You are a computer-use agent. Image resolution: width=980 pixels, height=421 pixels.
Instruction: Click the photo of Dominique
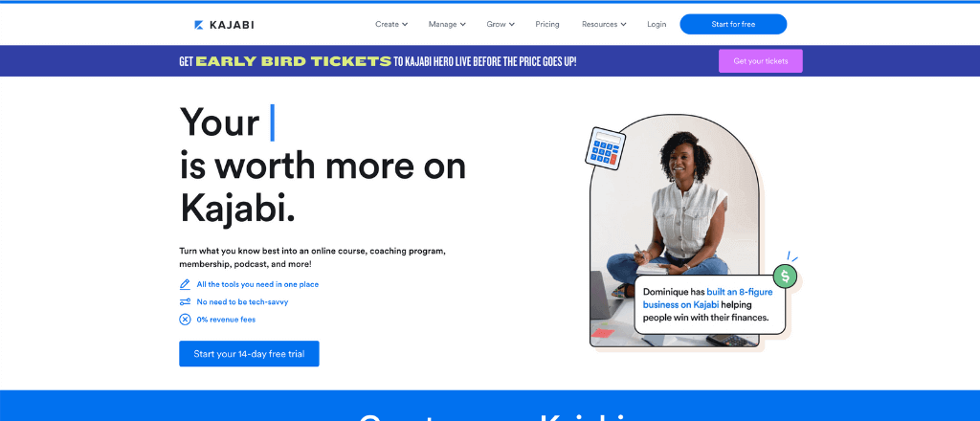(675, 230)
